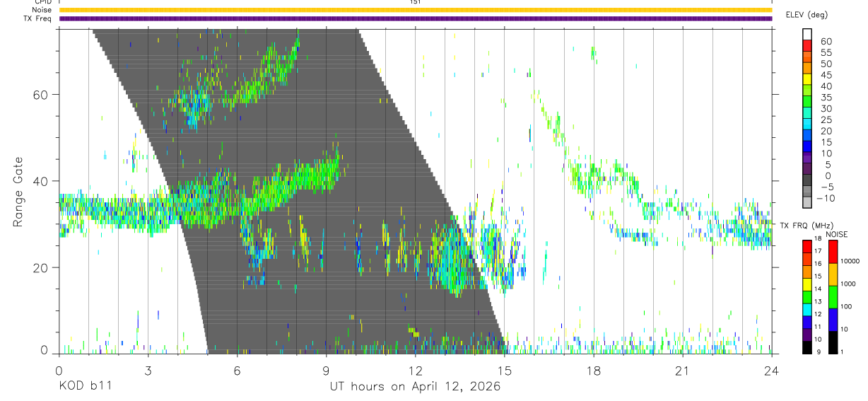Viewport: 868px width, 401px height.
Task: Click hour tick label '15' on time axis
Action: 504,371
